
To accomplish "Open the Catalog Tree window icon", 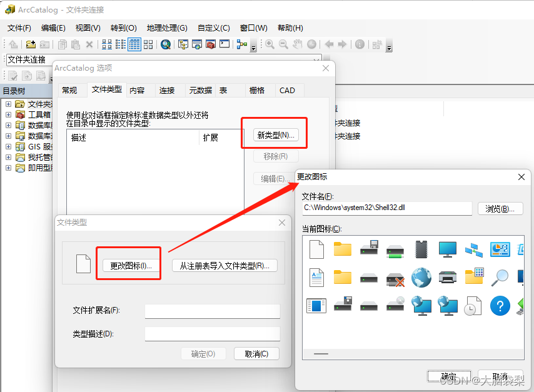I will pyautogui.click(x=183, y=44).
